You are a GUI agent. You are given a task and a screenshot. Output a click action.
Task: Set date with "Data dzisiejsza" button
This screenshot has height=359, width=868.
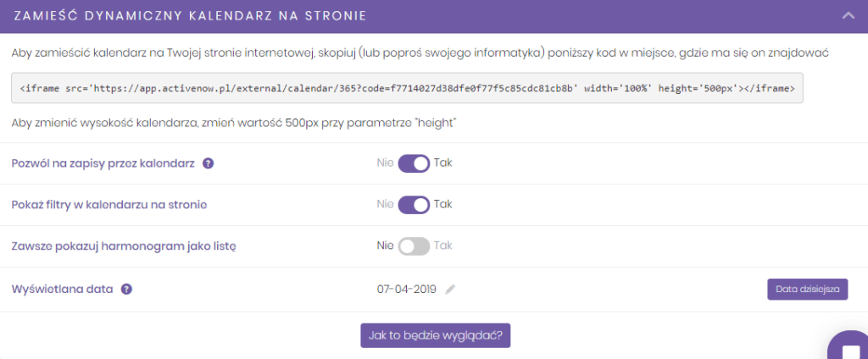point(807,290)
